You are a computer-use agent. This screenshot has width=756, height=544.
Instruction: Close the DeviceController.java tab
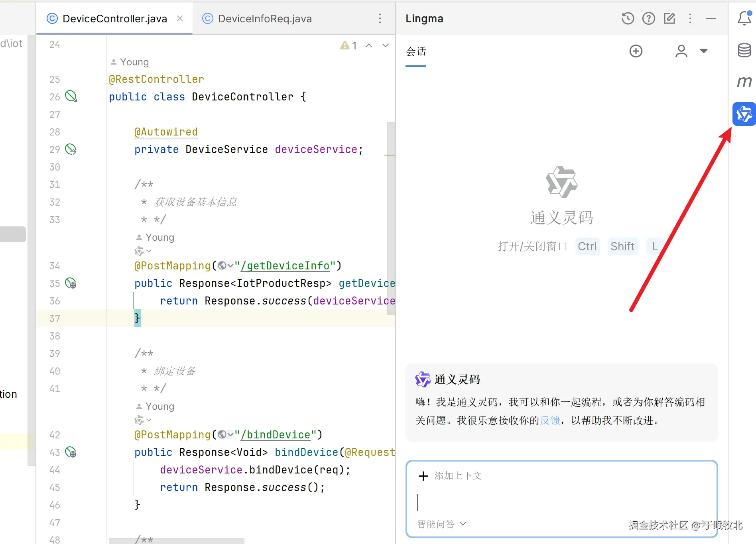[x=180, y=18]
